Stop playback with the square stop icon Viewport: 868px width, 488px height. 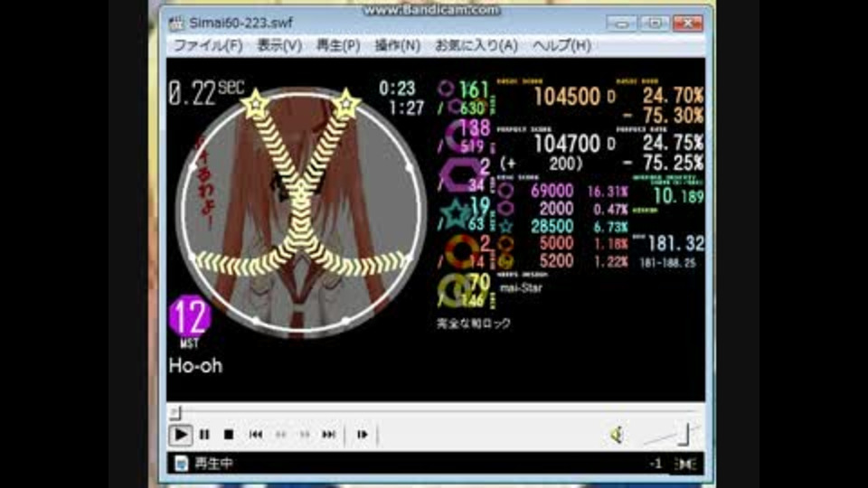click(x=228, y=435)
